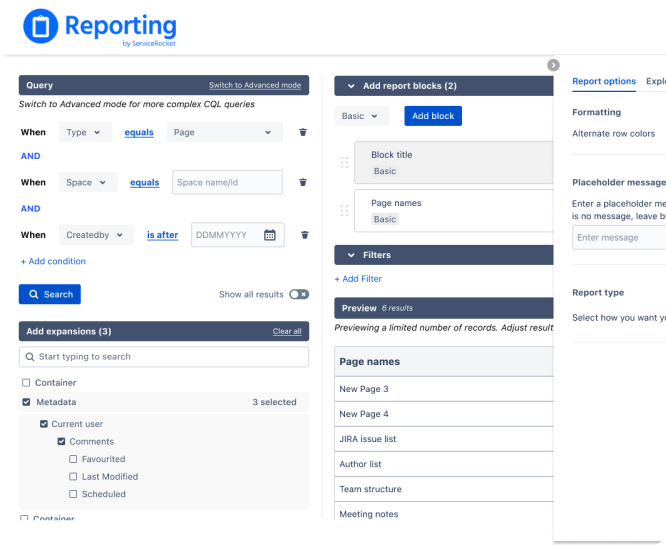The height and width of the screenshot is (546, 666).
Task: Click the New Page 4 row
Action: tap(444, 414)
